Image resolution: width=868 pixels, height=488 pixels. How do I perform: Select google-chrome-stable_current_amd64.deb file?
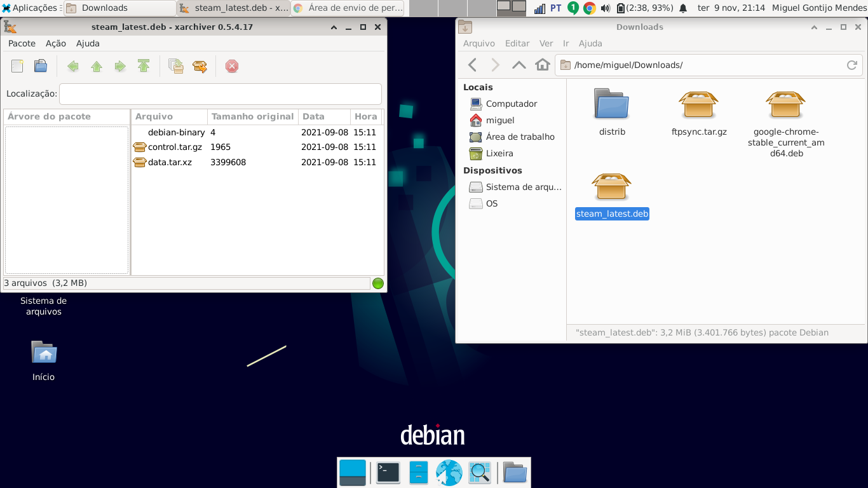(786, 123)
